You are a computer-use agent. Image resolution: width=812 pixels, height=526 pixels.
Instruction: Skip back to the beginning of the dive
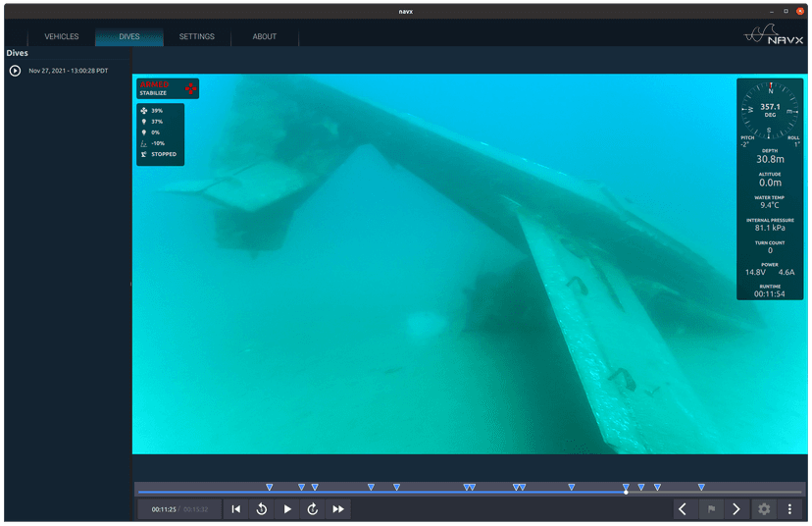coord(236,509)
